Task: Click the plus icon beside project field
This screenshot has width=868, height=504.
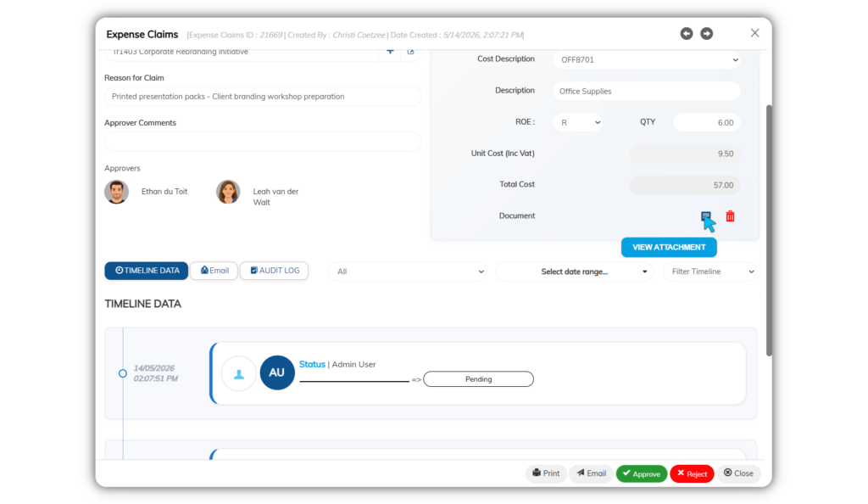Action: click(390, 52)
